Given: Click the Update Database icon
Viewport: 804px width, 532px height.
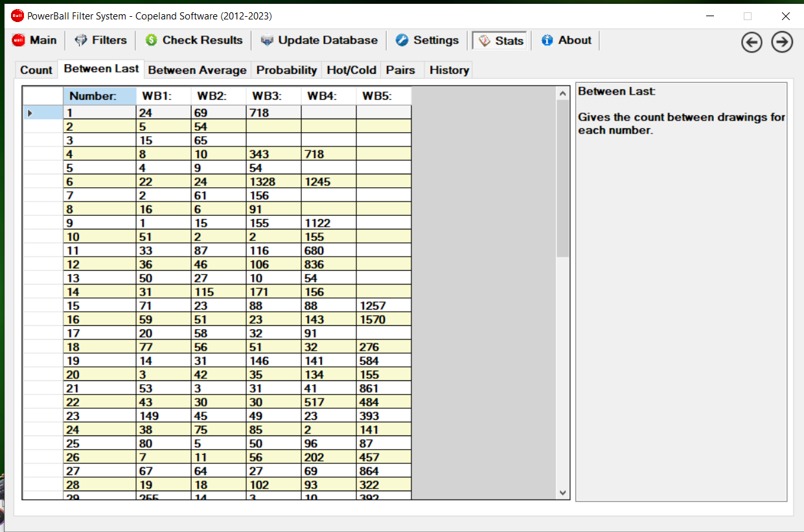Looking at the screenshot, I should [x=267, y=40].
